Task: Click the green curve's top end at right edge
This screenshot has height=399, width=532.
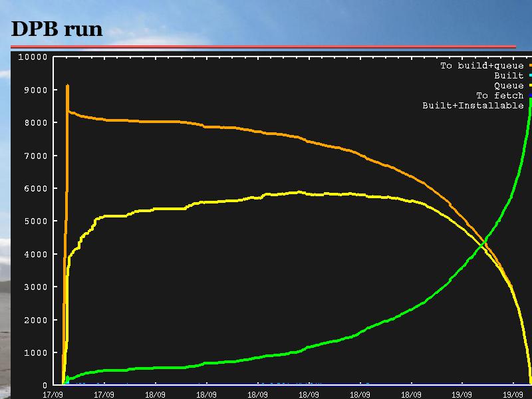Action: pyautogui.click(x=530, y=101)
